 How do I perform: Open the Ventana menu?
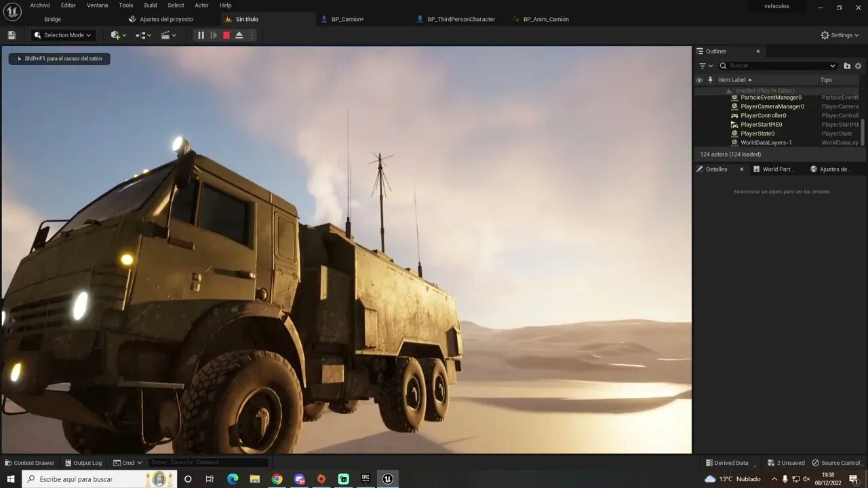click(x=97, y=5)
